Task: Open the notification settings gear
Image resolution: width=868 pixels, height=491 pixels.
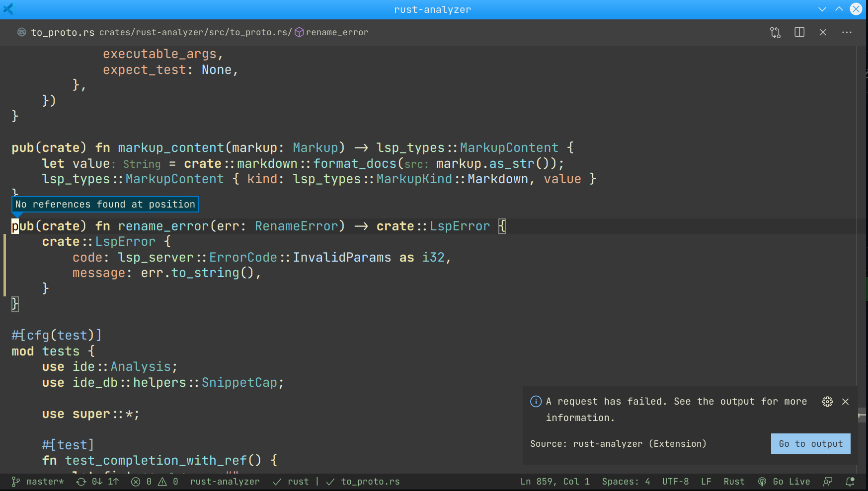Action: click(x=827, y=402)
